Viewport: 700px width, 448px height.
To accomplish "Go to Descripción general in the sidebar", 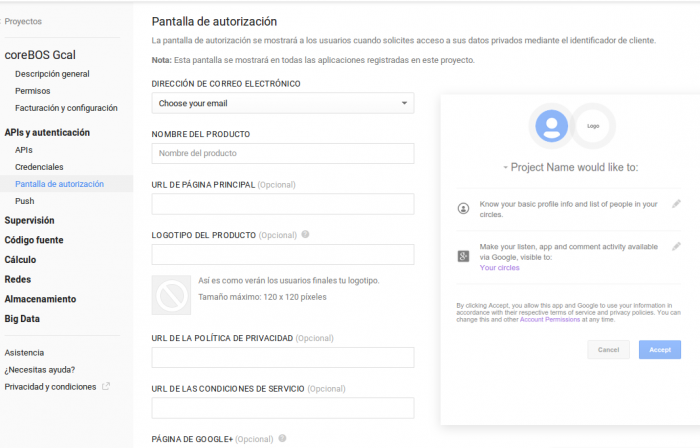I will pos(52,74).
